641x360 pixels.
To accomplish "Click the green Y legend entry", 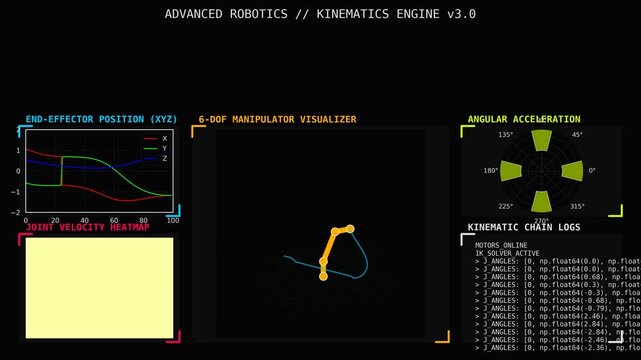I will pos(155,148).
